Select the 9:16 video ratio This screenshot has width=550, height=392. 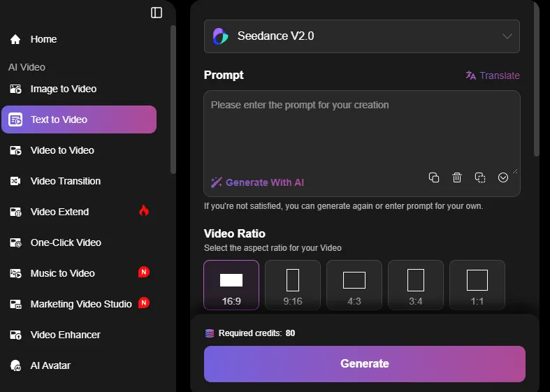point(293,285)
